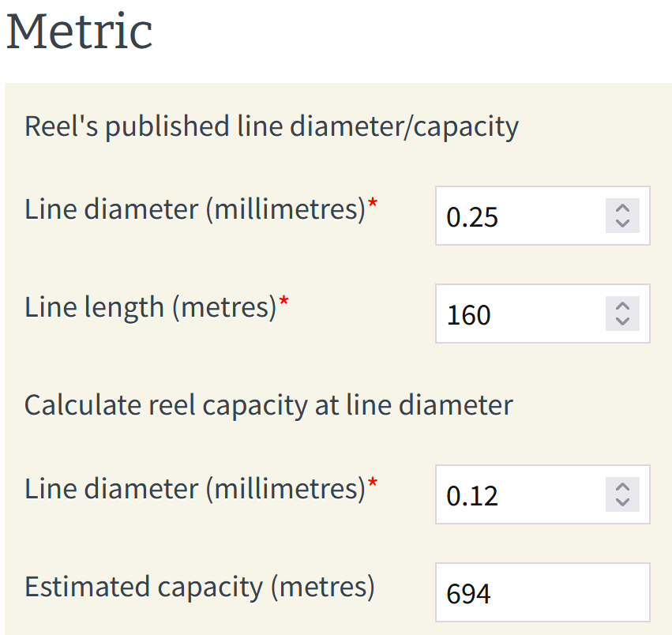Click first "Line diameter (millimetres)" label under Reel's published

pos(195,209)
